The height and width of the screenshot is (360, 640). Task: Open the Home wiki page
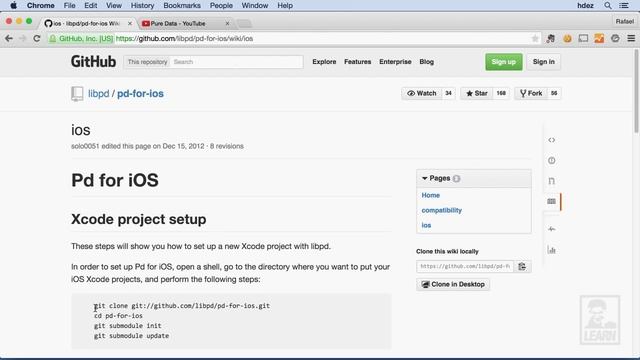click(431, 195)
